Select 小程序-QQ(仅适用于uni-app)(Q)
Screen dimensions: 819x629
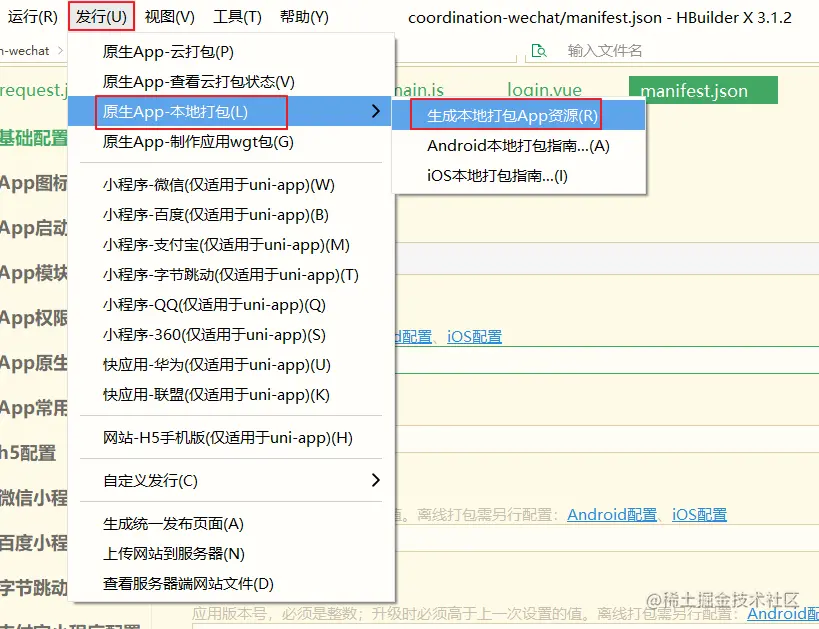point(231,305)
